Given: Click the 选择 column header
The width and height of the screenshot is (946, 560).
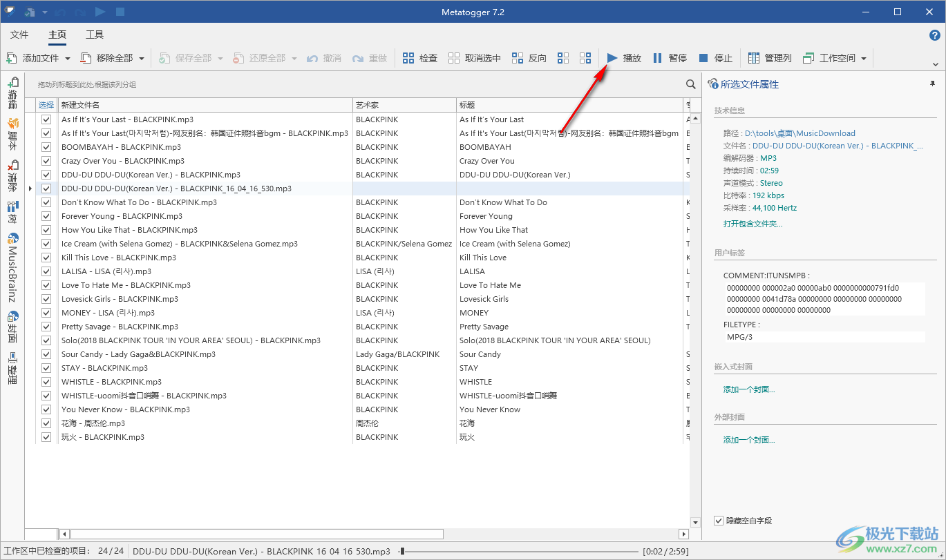Looking at the screenshot, I should [x=46, y=105].
